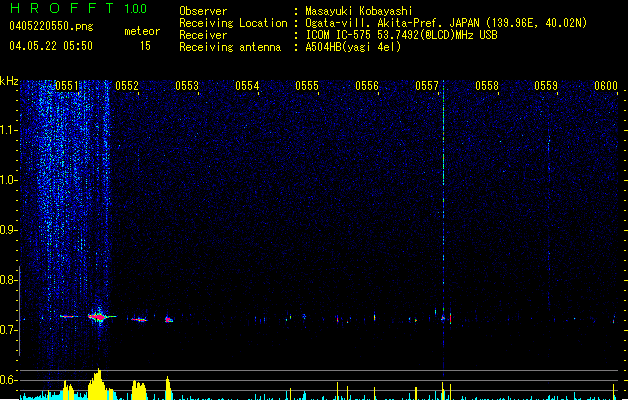Click the 0.6 kHz axis label
Image resolution: width=629 pixels, height=400 pixels.
tap(9, 380)
